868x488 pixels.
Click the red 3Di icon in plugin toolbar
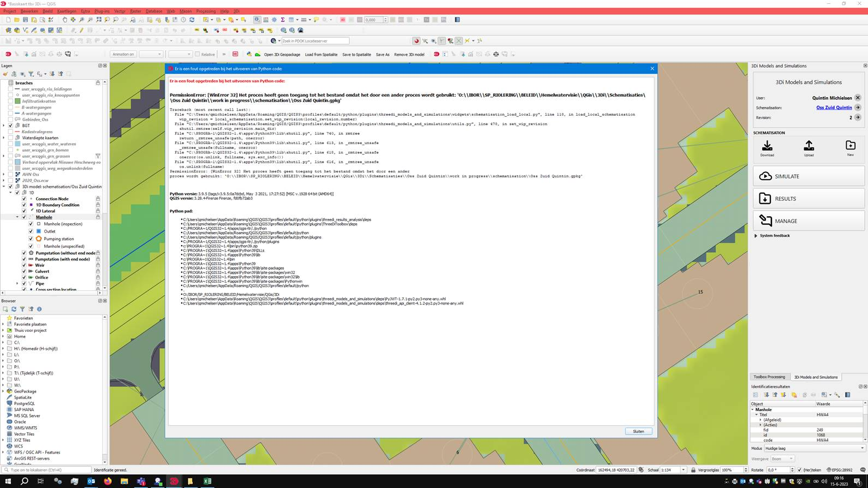[x=8, y=54]
